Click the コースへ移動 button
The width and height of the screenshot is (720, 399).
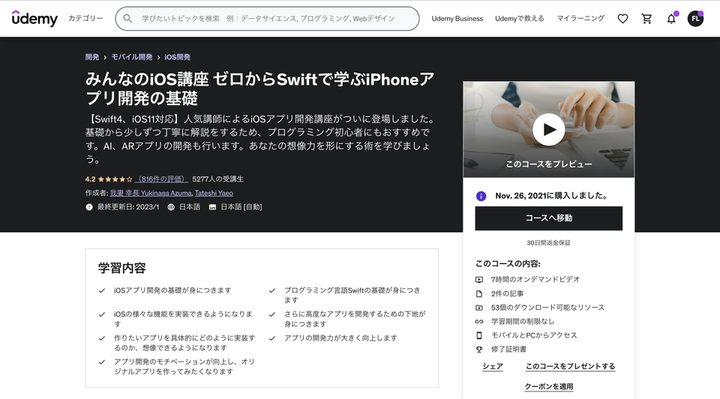pos(549,218)
